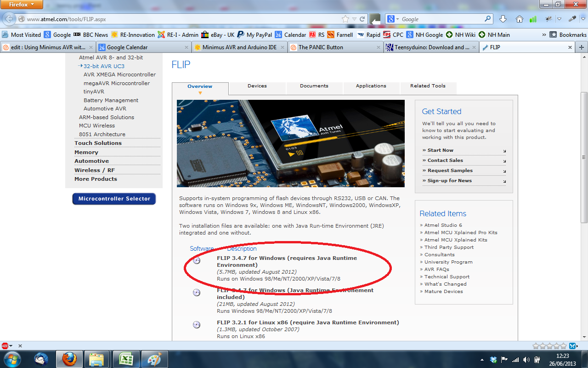Click into the Google search field
The width and height of the screenshot is (588, 368).
[442, 19]
